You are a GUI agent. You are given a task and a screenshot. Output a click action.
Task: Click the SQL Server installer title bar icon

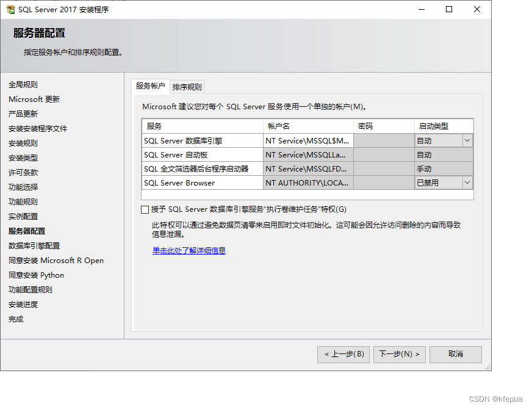tap(10, 10)
